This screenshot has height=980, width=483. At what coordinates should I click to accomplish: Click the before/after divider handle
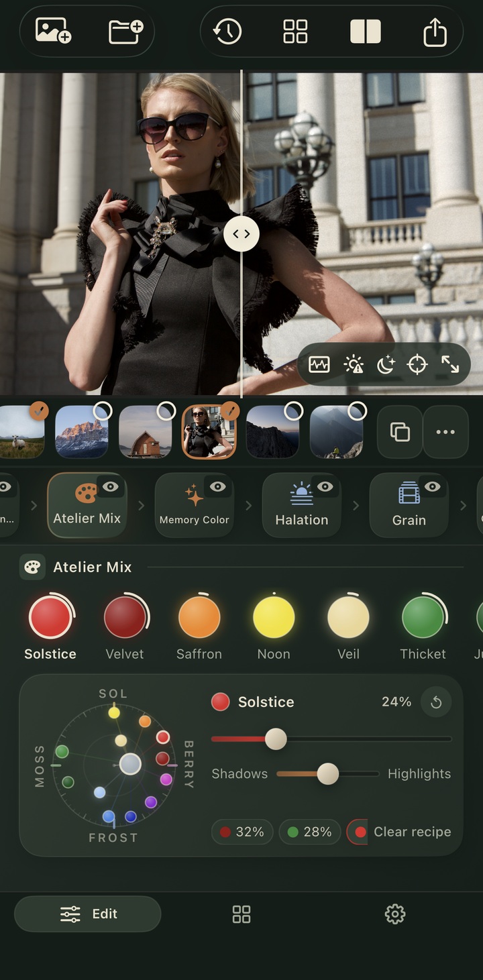[x=241, y=233]
